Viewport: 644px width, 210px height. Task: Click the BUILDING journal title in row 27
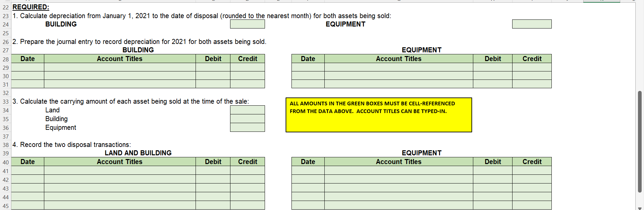[x=138, y=50]
